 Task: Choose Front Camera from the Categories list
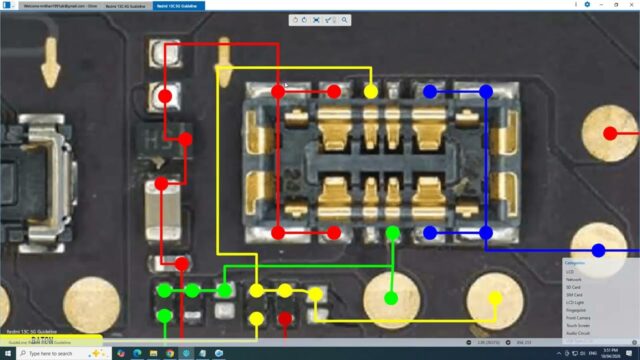pyautogui.click(x=578, y=318)
